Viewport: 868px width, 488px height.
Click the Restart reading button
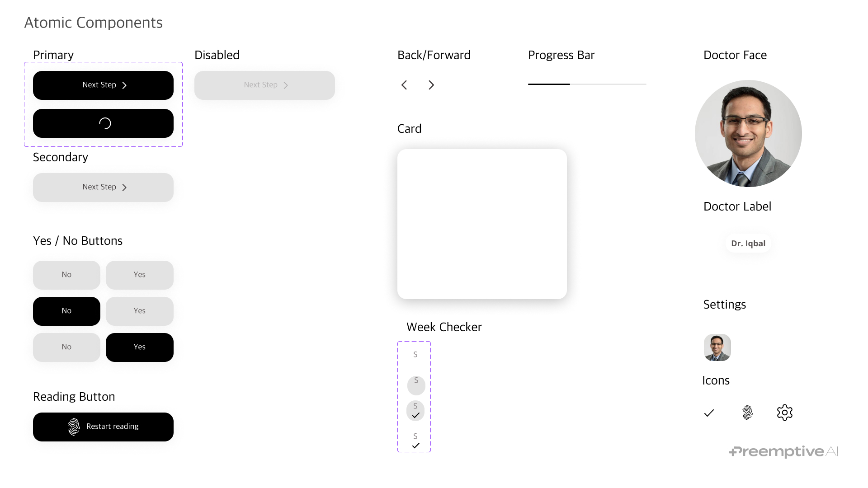103,427
